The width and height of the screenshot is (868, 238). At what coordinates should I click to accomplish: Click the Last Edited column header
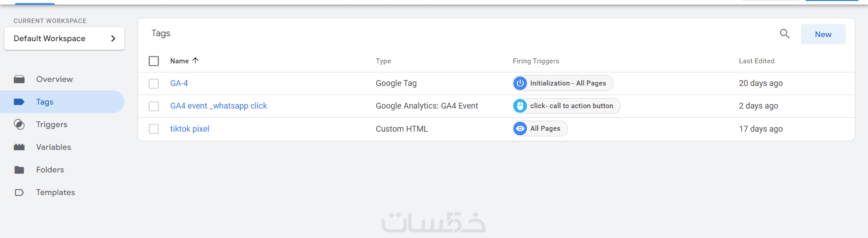[x=756, y=61]
